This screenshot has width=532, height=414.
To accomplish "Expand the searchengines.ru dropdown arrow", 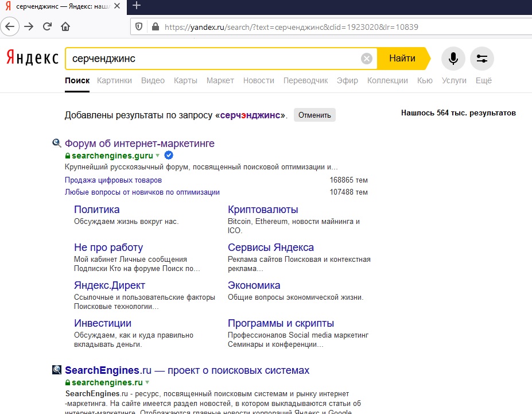I will pos(147,382).
